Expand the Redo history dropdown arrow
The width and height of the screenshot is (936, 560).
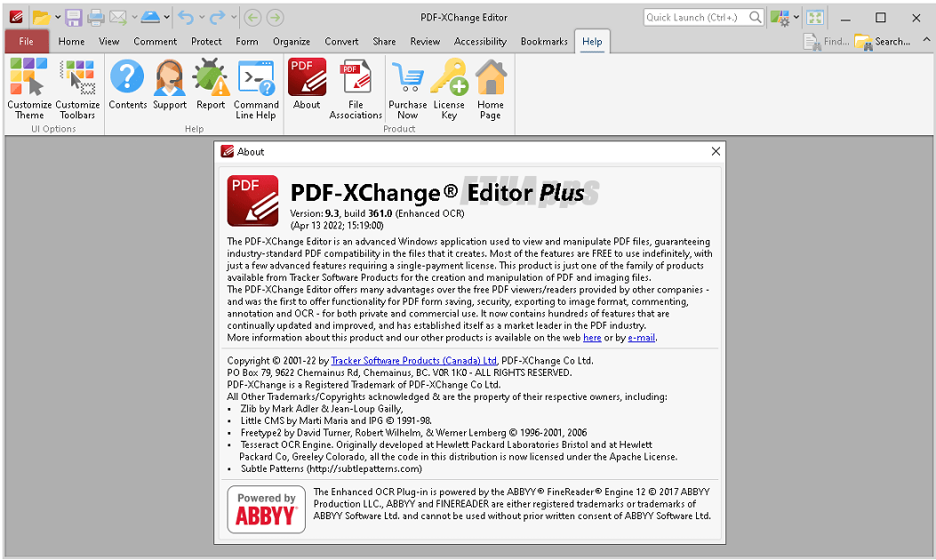point(234,18)
